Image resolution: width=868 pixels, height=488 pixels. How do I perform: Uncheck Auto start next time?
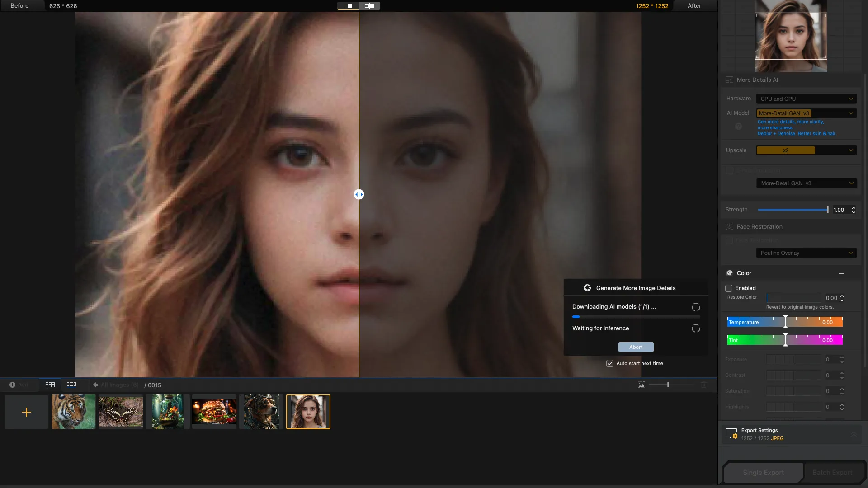(x=610, y=363)
